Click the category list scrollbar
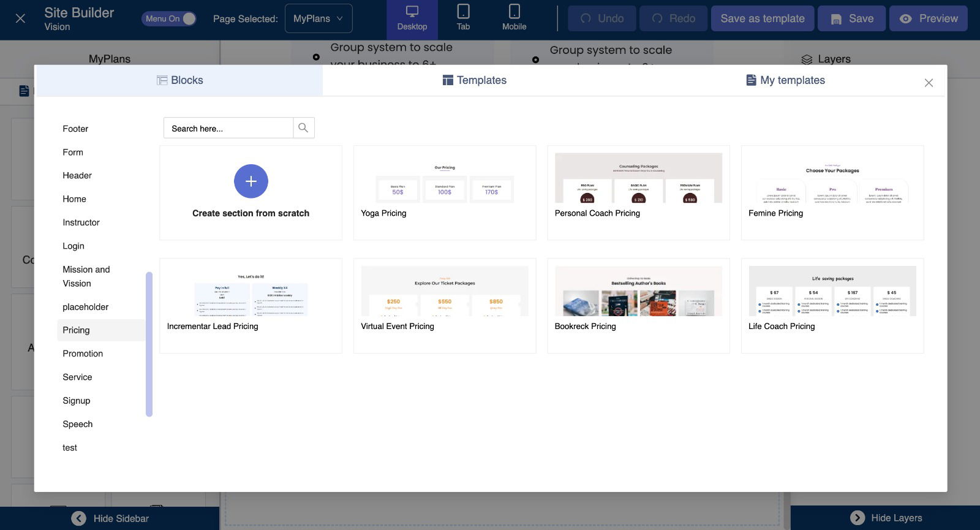Viewport: 980px width, 530px height. click(x=149, y=343)
